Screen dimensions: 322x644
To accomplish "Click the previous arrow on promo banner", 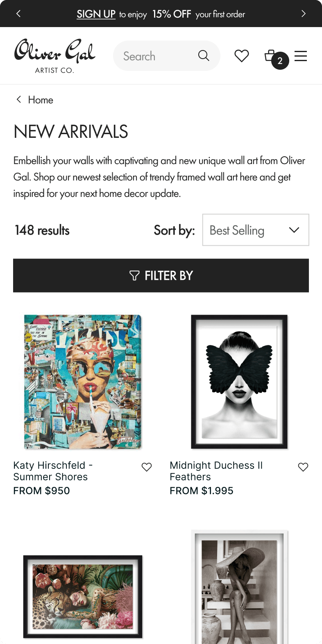I will [x=18, y=14].
